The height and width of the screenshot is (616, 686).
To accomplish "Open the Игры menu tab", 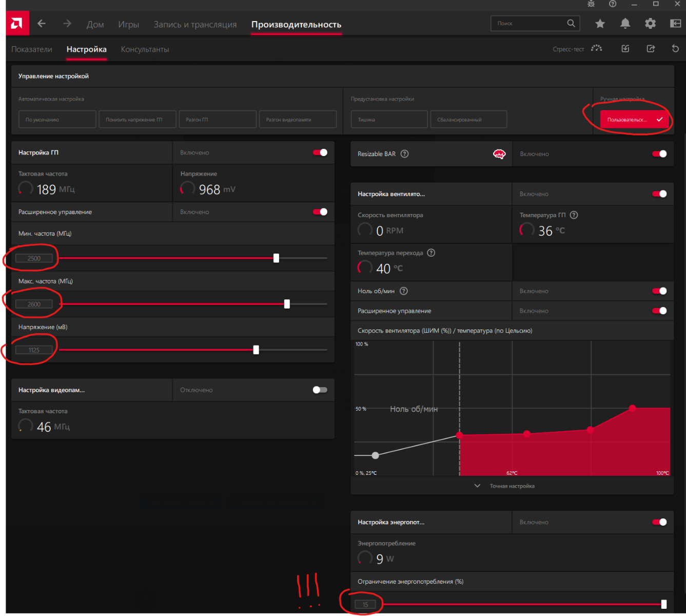I will pyautogui.click(x=128, y=24).
